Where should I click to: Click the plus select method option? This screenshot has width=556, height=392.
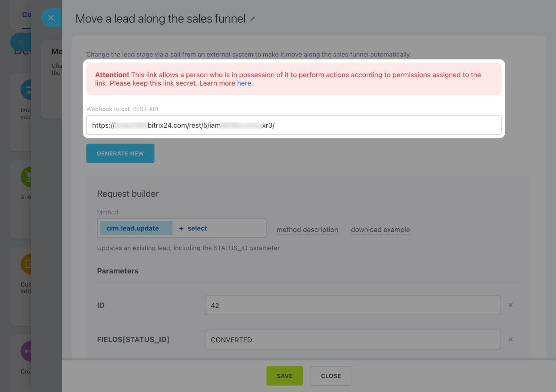click(193, 228)
